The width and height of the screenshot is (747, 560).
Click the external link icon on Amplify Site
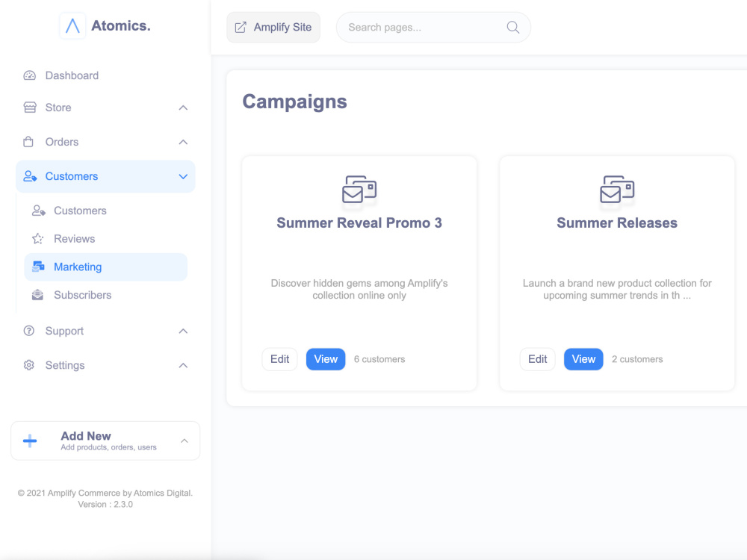241,27
